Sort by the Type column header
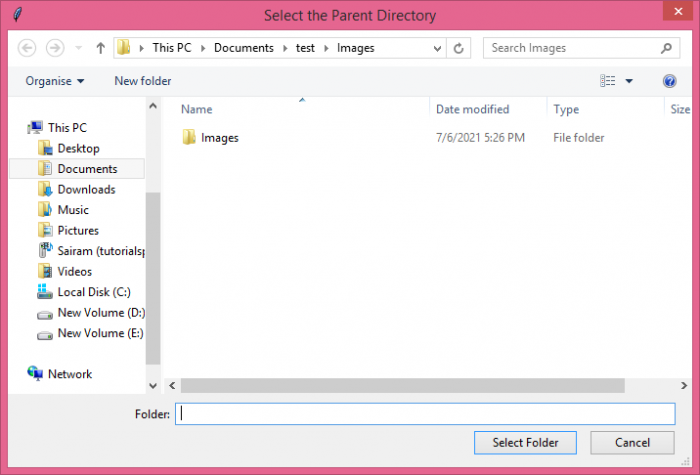The width and height of the screenshot is (700, 475). tap(566, 109)
